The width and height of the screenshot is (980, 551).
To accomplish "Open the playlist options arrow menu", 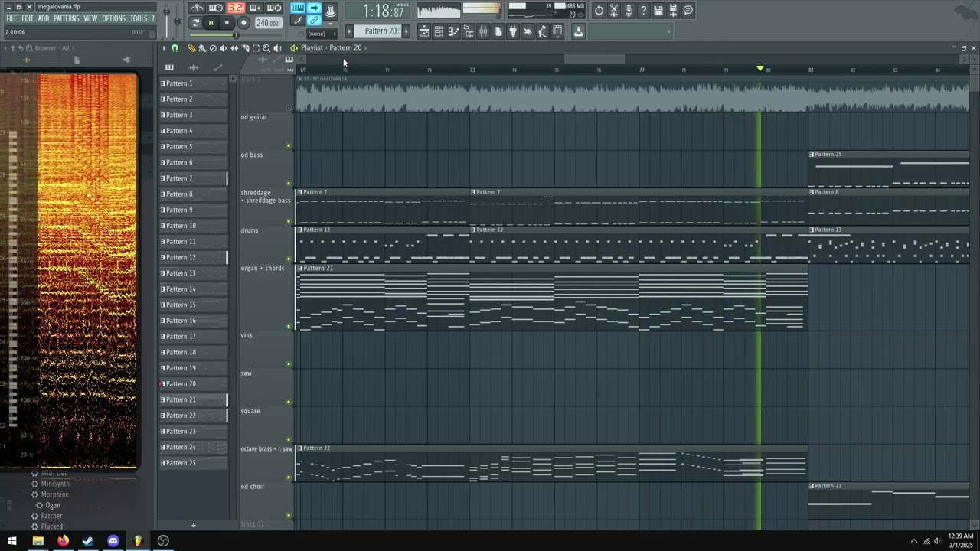I will (164, 47).
